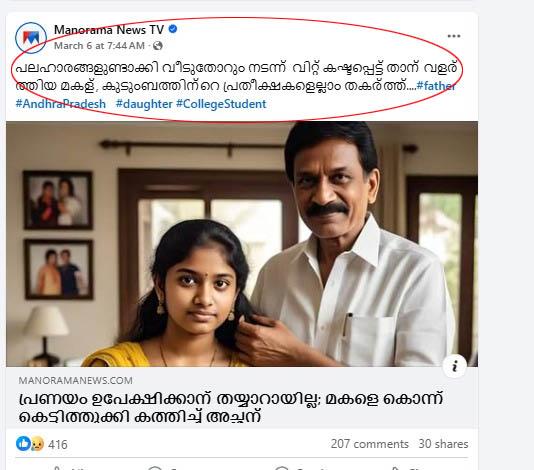The image size is (534, 470).
Task: Click the blue like reaction icon
Action: pyautogui.click(x=23, y=444)
